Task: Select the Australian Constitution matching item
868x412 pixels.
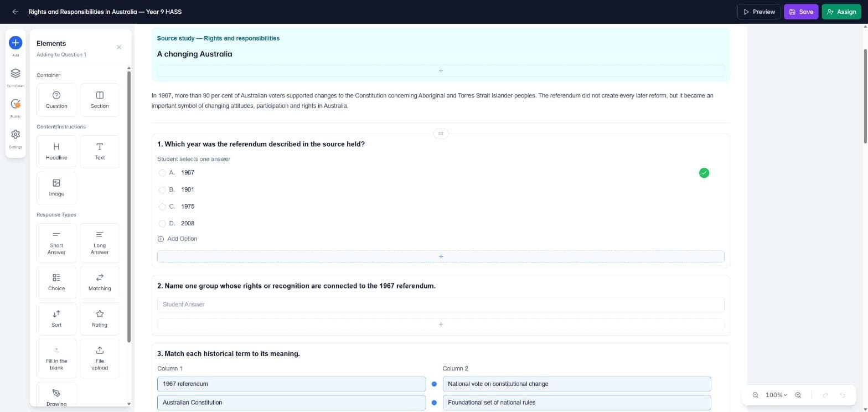Action: pyautogui.click(x=291, y=403)
